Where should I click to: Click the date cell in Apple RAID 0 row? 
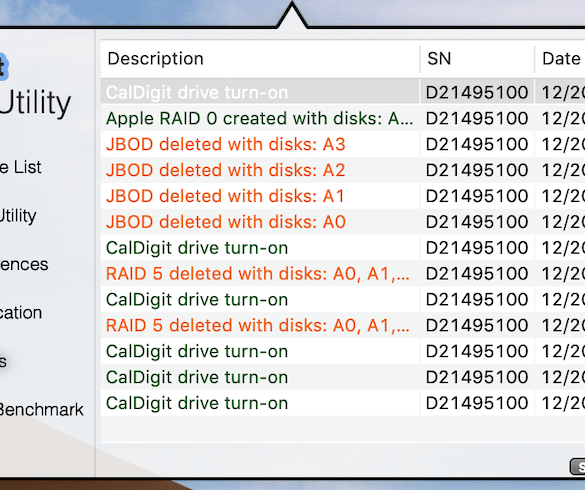[x=563, y=118]
